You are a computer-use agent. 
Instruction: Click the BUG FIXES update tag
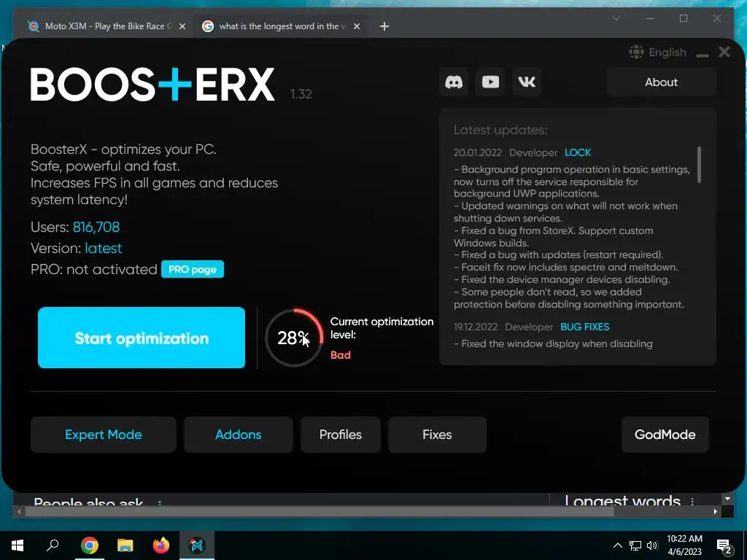click(x=584, y=327)
